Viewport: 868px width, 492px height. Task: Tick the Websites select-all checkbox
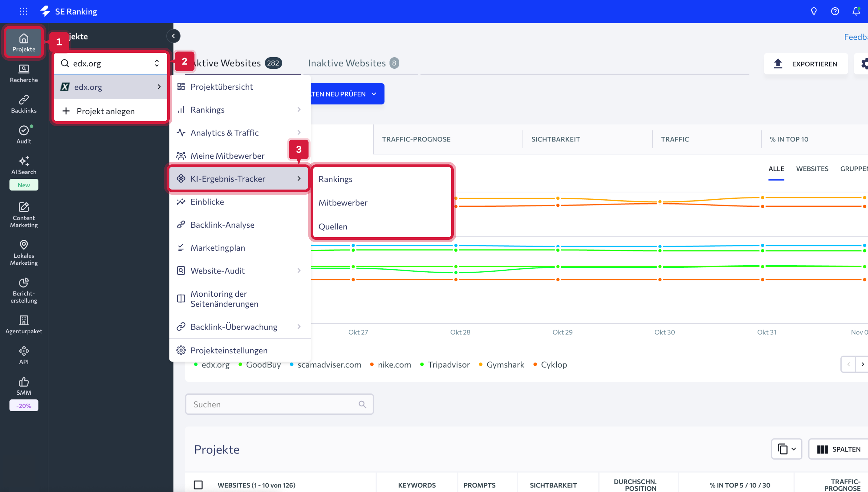pos(198,485)
